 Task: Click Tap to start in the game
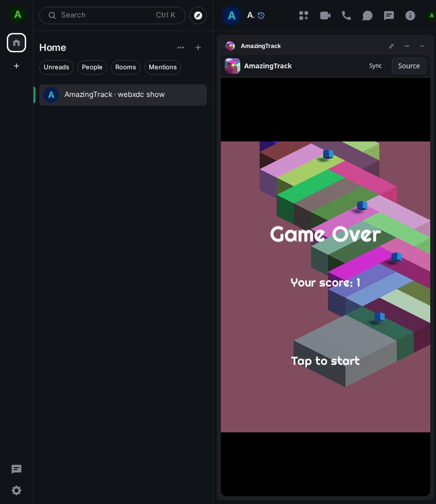(x=325, y=361)
